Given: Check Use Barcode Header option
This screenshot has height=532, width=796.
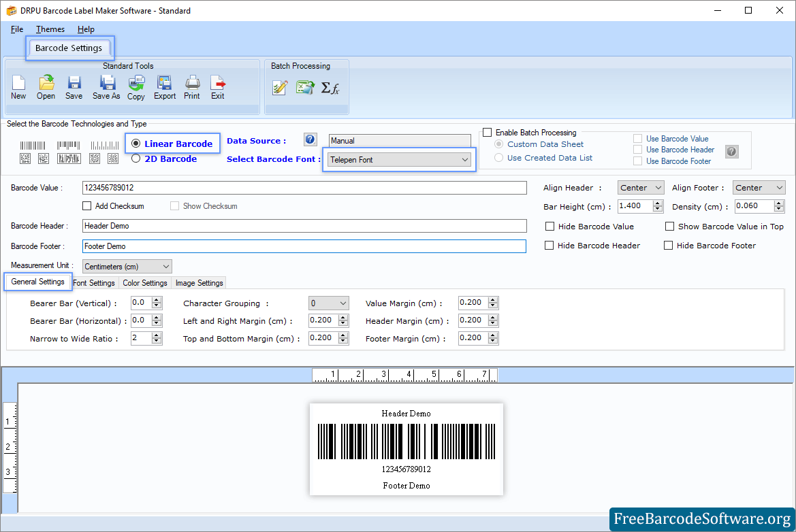Looking at the screenshot, I should (637, 150).
